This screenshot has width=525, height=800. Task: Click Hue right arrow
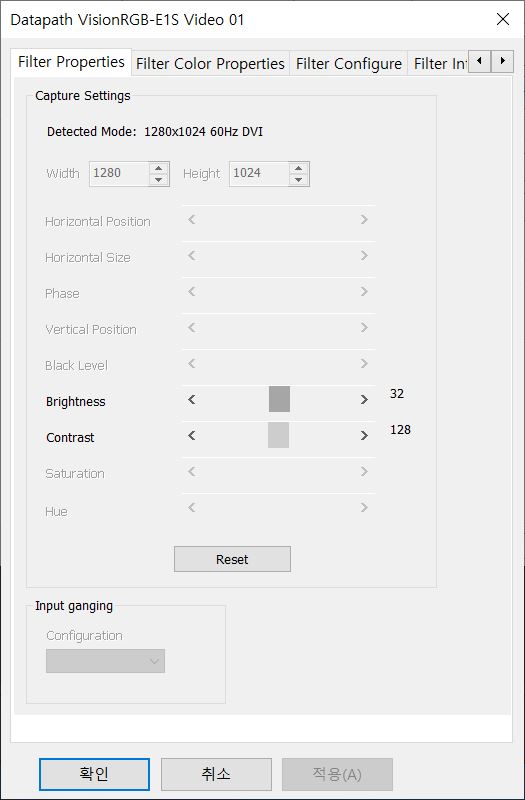364,508
